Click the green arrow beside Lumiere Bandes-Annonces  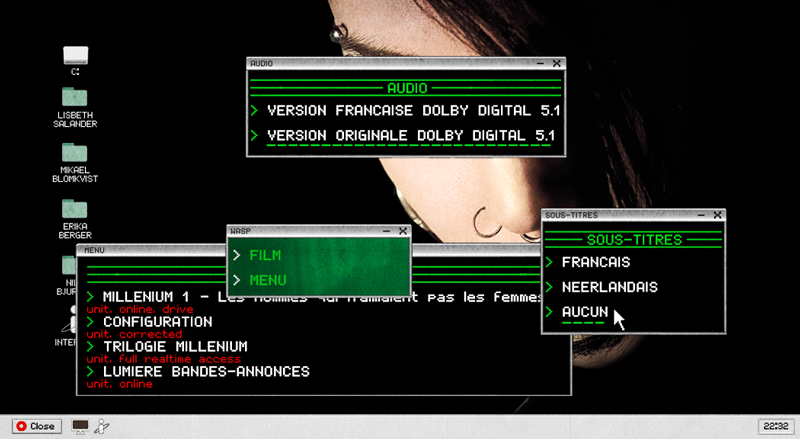[x=91, y=372]
